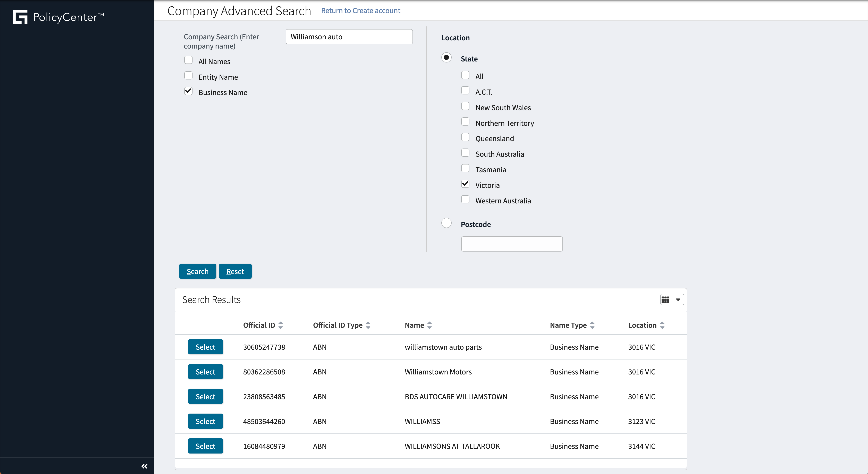Image resolution: width=868 pixels, height=474 pixels.
Task: Sort results by Name Type column
Action: (x=592, y=325)
